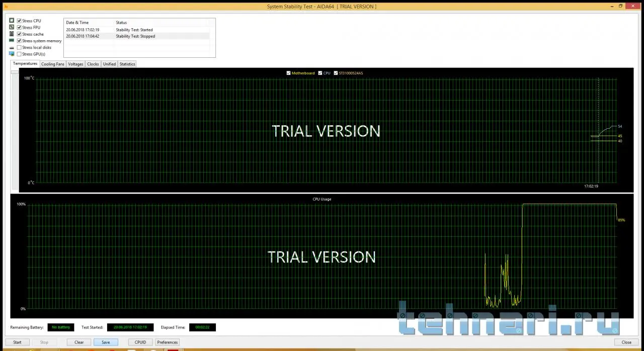The width and height of the screenshot is (644, 351).
Task: Click the 20.06.2018 17:04:42 log timestamp
Action: point(83,36)
